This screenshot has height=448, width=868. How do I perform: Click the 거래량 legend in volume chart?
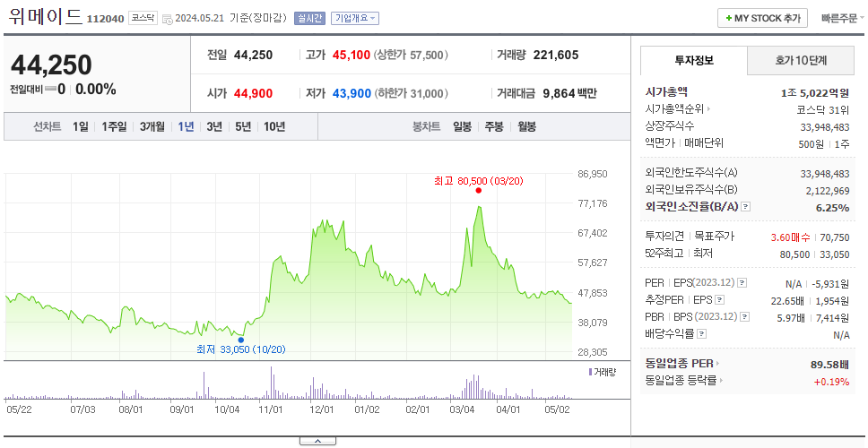[603, 372]
